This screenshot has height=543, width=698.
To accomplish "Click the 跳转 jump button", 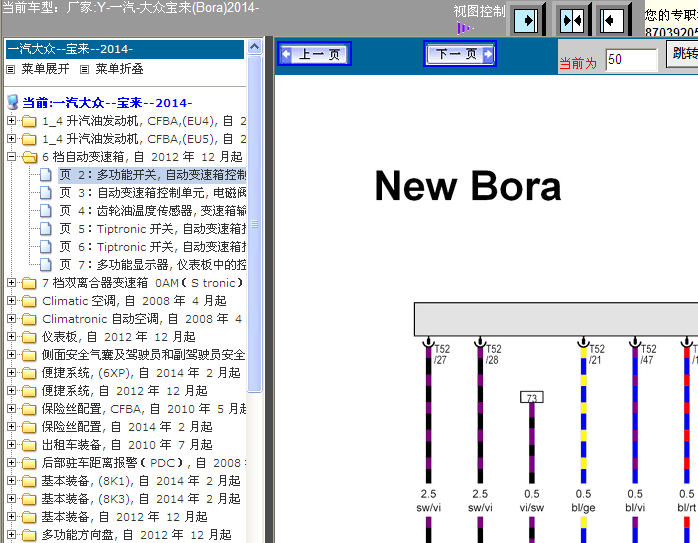I will [682, 54].
